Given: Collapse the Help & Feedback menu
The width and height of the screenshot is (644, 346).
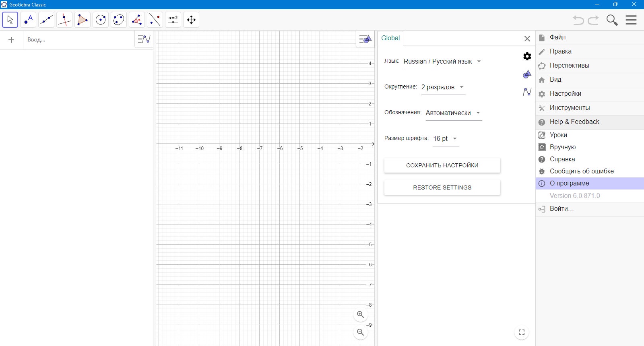Looking at the screenshot, I should (x=590, y=122).
